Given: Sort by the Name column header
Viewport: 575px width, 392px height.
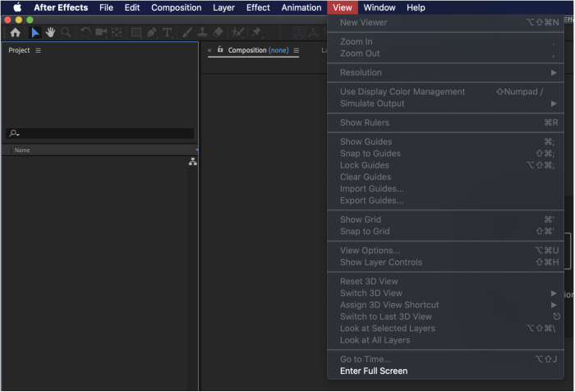Looking at the screenshot, I should [22, 150].
